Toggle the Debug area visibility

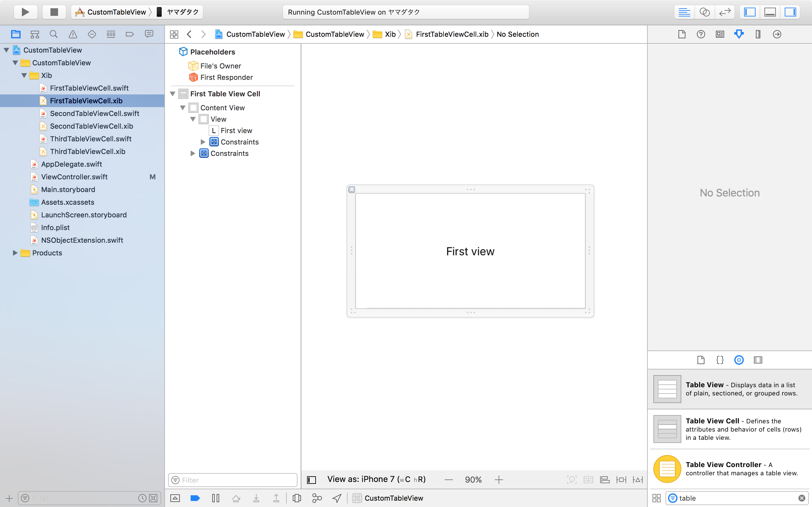770,12
